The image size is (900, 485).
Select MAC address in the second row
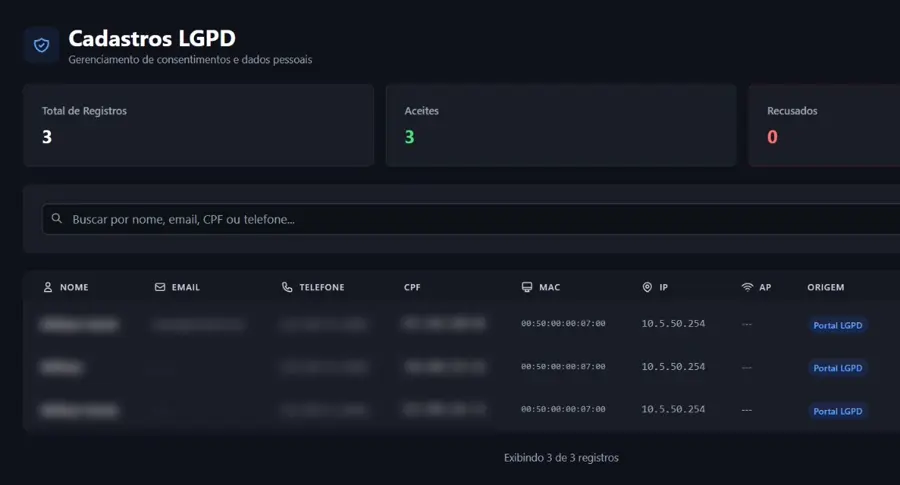tap(563, 367)
